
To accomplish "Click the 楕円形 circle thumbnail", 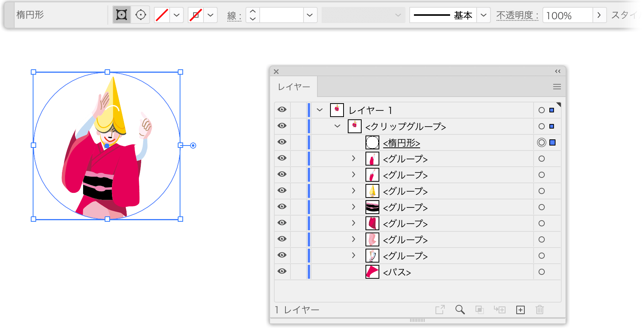I will (372, 142).
